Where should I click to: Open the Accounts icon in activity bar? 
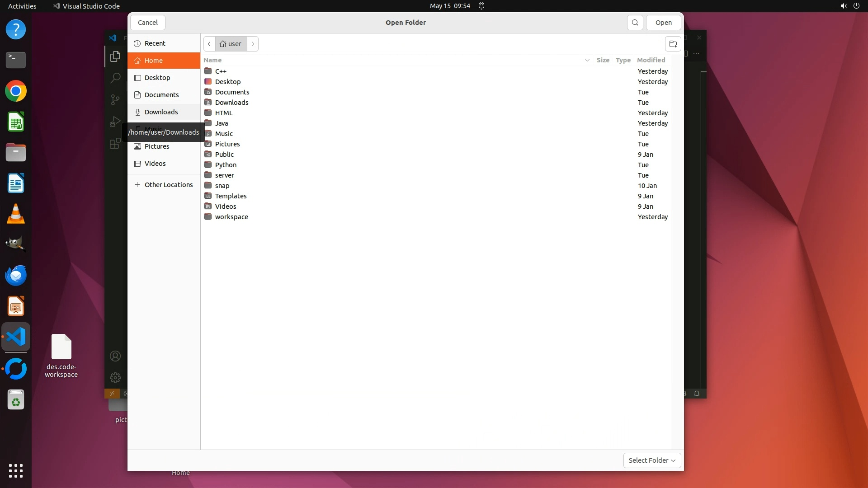click(x=115, y=356)
